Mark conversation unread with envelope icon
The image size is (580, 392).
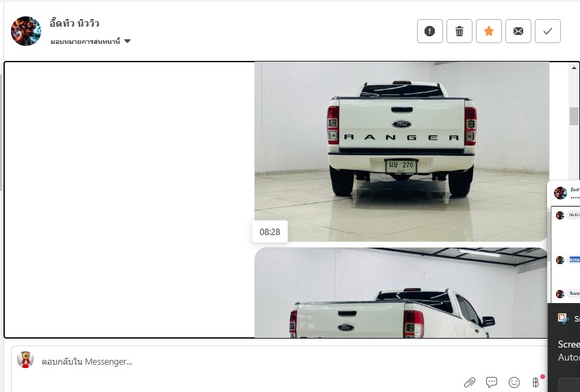518,31
